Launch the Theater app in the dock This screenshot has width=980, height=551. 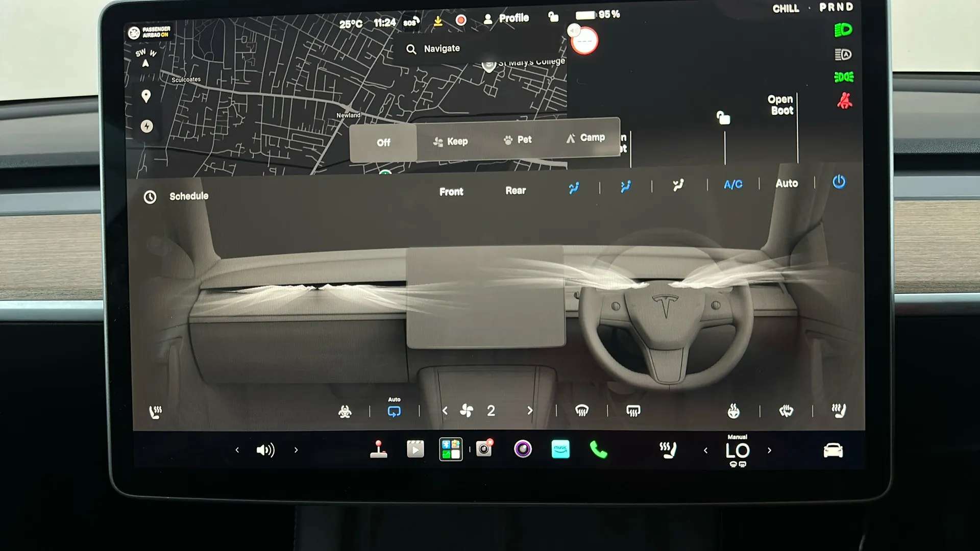click(415, 449)
